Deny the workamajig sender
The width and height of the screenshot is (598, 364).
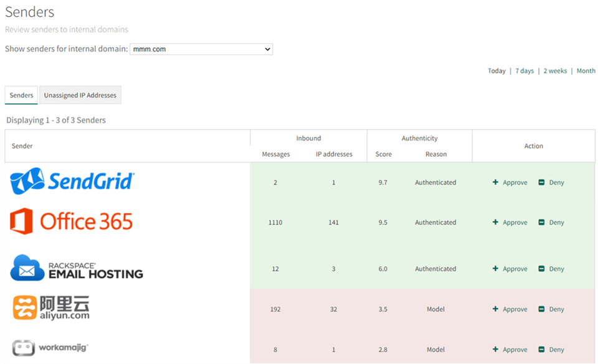551,350
